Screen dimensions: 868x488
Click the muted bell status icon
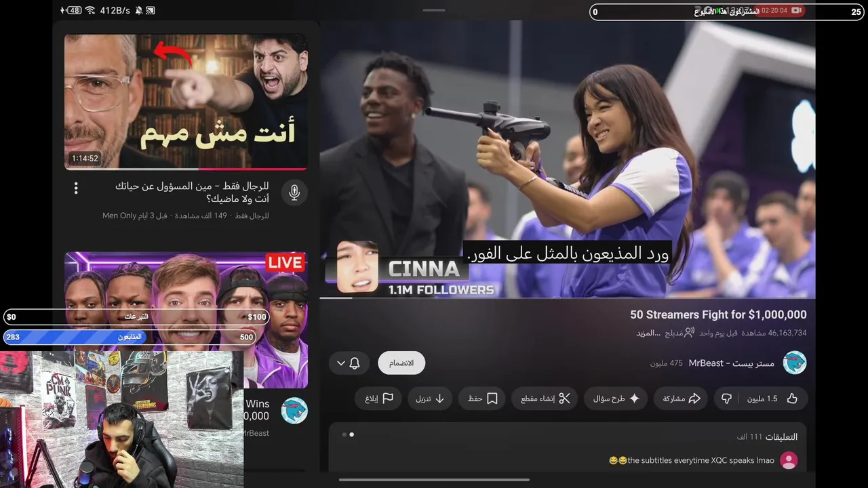[139, 10]
